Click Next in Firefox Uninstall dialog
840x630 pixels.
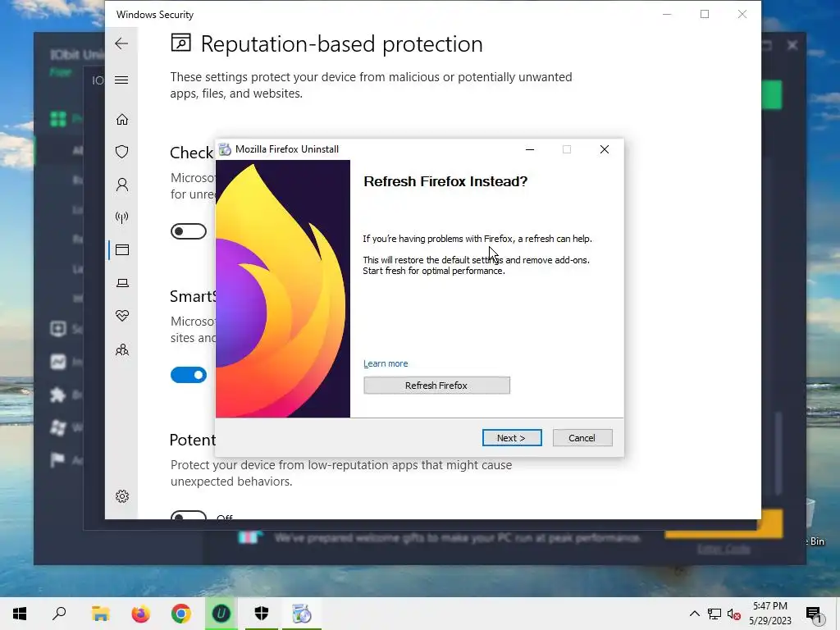(512, 438)
